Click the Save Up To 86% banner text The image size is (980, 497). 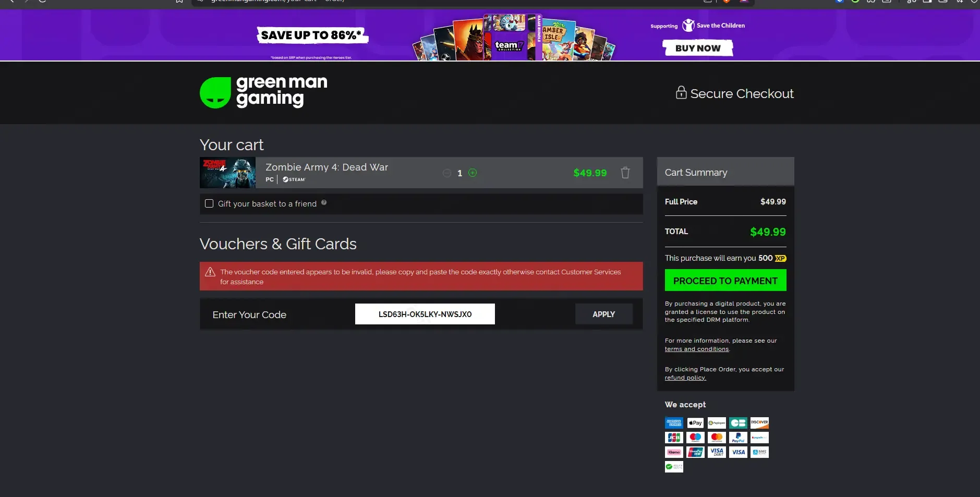312,35
